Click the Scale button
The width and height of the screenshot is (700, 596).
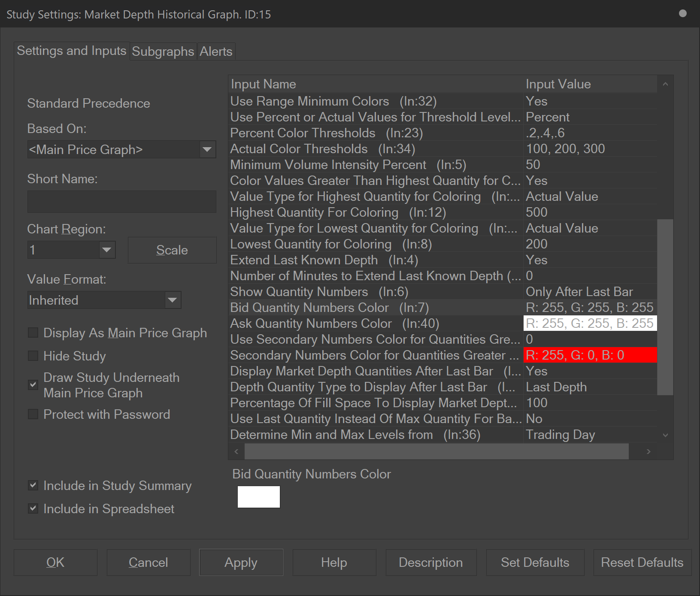tap(172, 250)
